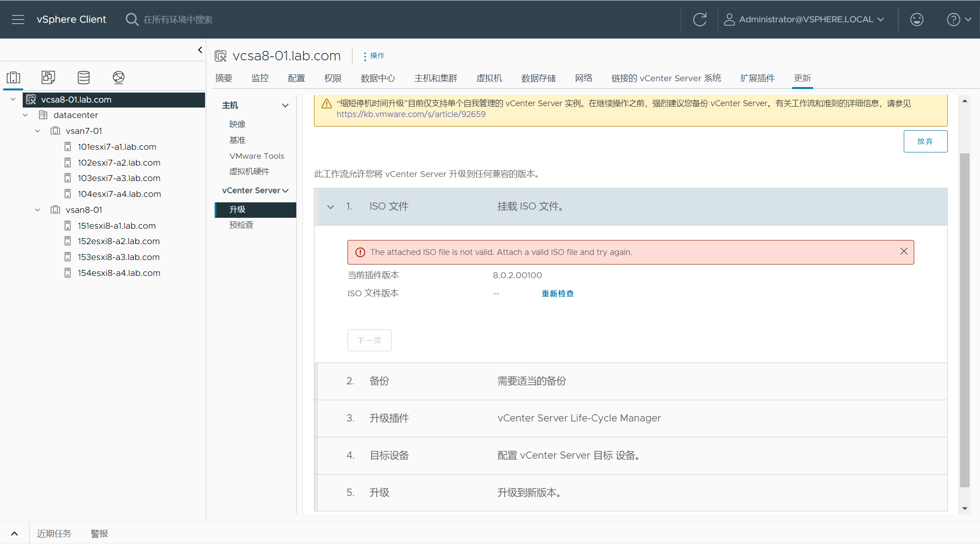Screen dimensions: 980x544
Task: Click host icon for 151esxi8-a1.lab.com
Action: coord(68,225)
